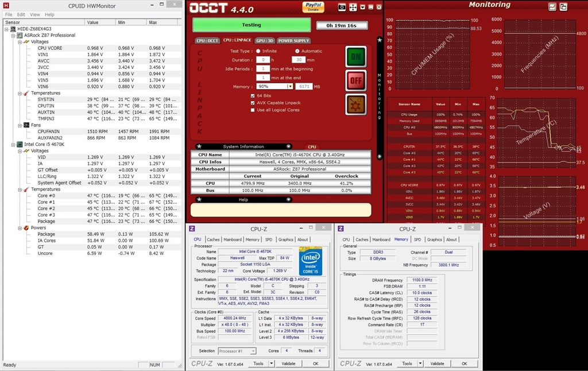Click the Value column header in HWMonitor
Viewport: 588px width, 371px height.
tap(100, 22)
